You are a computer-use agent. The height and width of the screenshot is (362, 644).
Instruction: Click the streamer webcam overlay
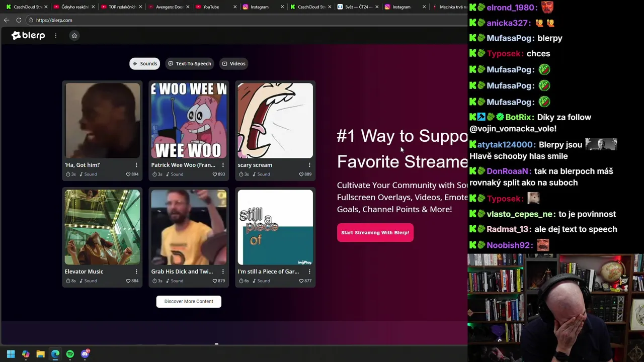(x=555, y=308)
